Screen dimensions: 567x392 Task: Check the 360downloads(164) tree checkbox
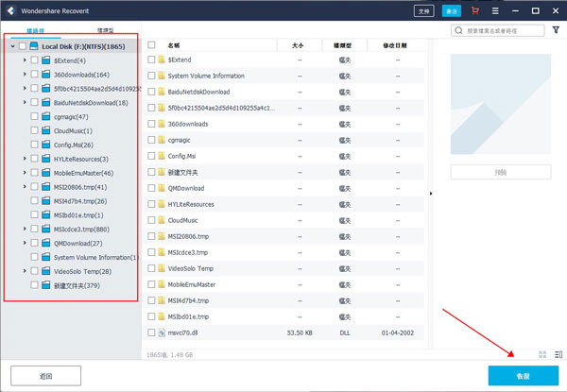34,74
